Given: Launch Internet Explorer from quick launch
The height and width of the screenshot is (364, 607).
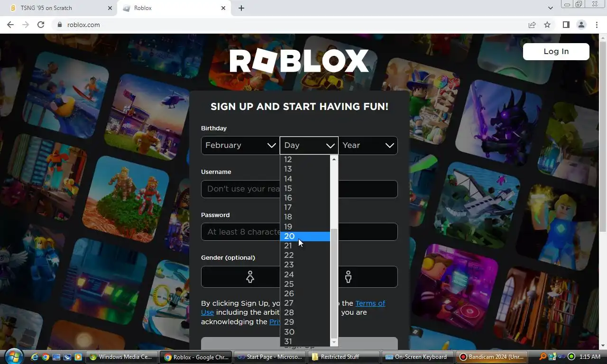Looking at the screenshot, I should pos(35,357).
